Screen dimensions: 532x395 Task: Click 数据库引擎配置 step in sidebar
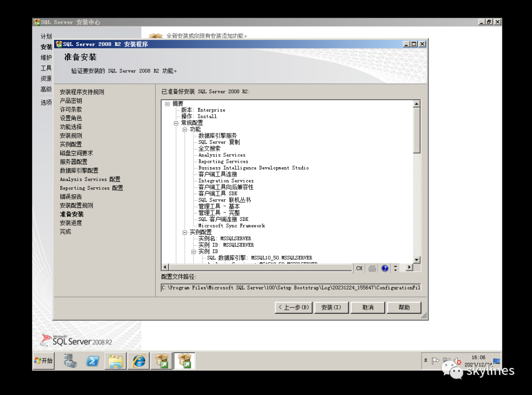pos(79,171)
